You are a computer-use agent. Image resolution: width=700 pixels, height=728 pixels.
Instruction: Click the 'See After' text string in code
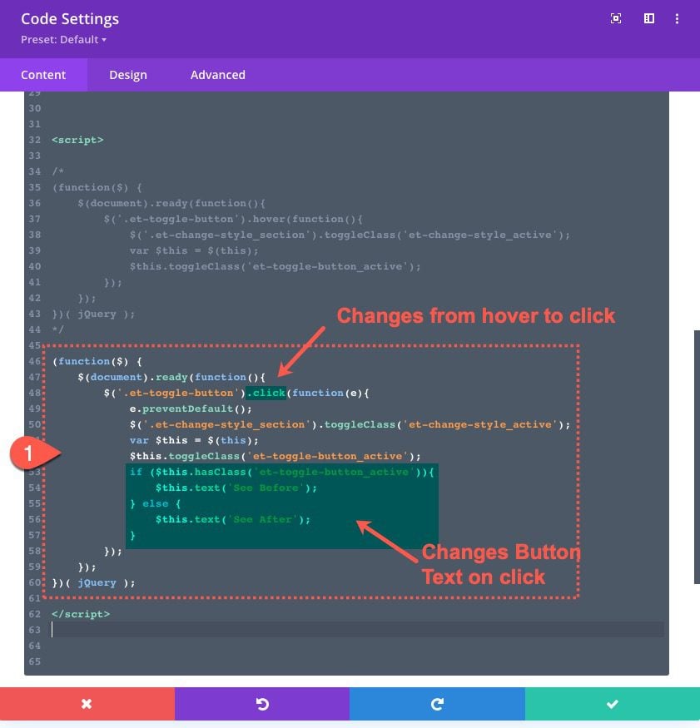[x=263, y=519]
